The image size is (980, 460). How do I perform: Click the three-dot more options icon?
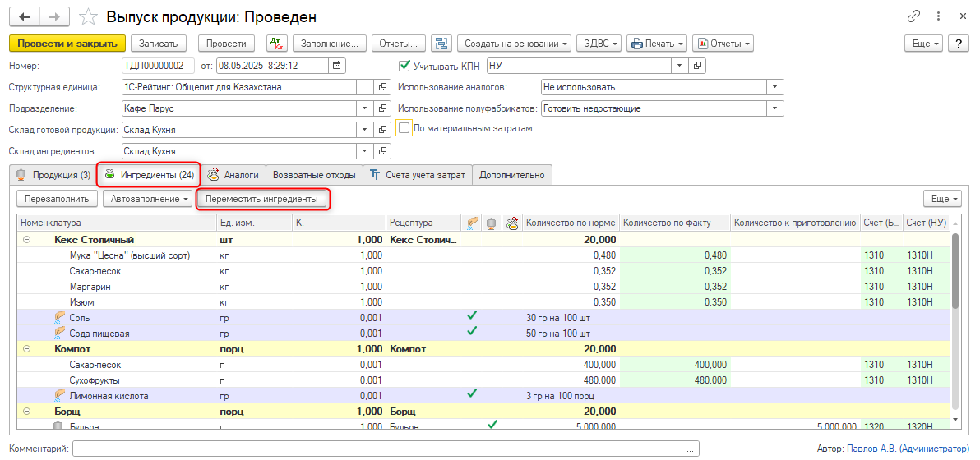938,16
